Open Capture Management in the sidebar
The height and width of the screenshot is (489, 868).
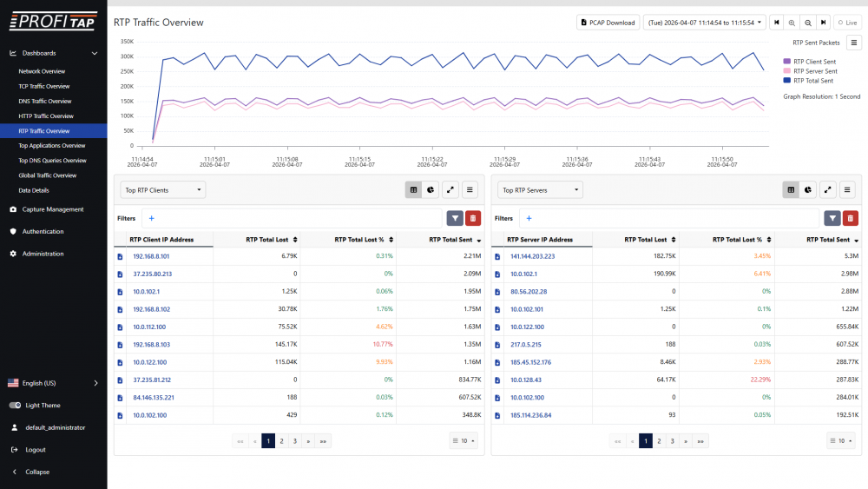tap(52, 209)
